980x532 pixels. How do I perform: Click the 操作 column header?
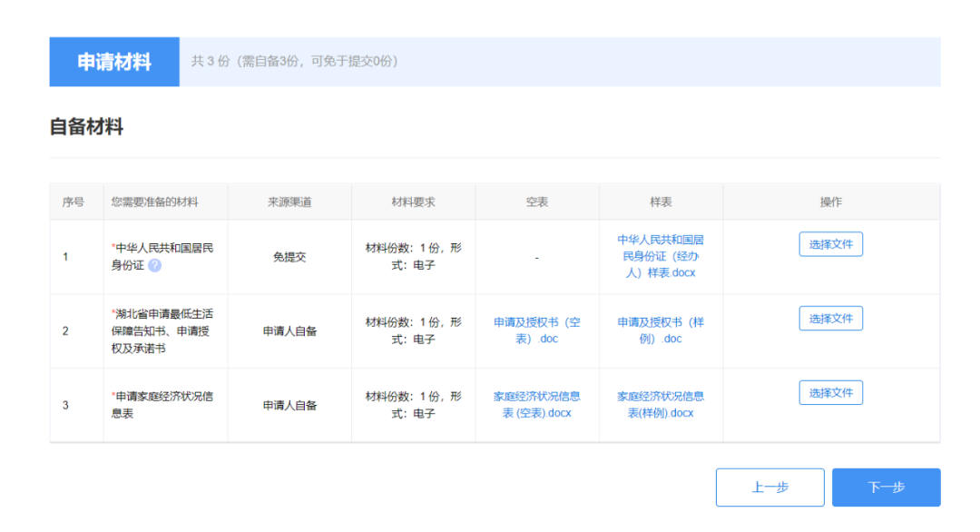point(830,202)
